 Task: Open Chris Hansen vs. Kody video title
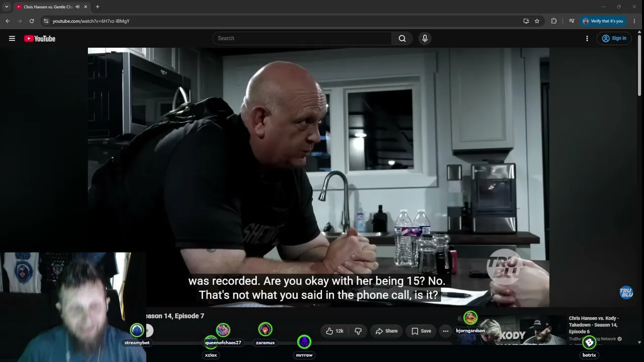pos(594,325)
